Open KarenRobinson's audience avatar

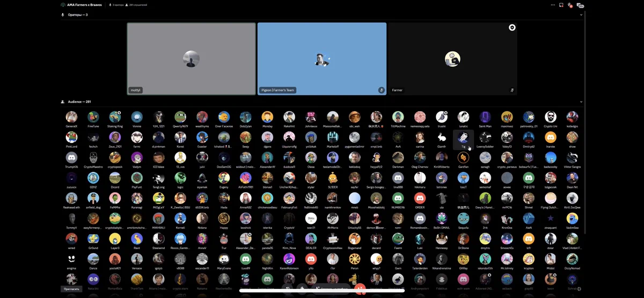(289, 259)
